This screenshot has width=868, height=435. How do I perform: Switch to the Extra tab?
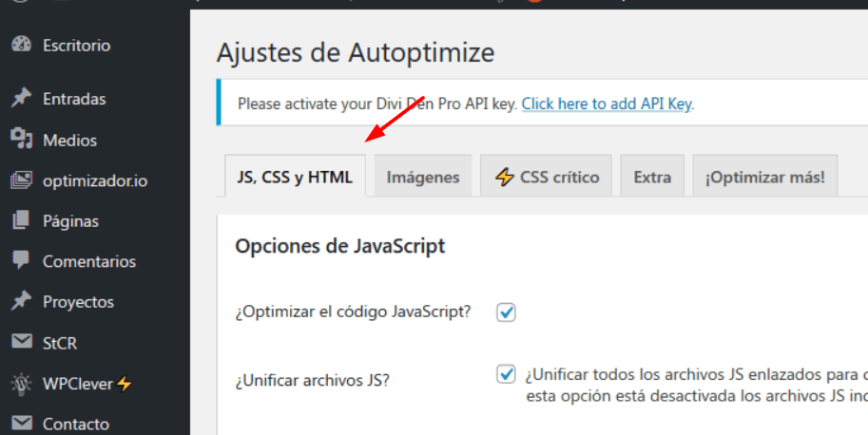click(652, 177)
